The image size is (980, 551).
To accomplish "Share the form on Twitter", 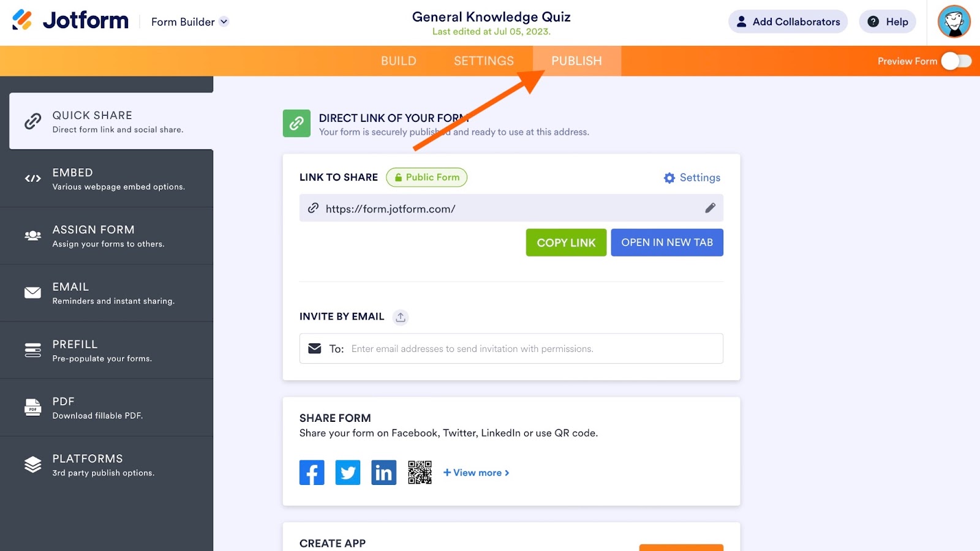I will [348, 473].
